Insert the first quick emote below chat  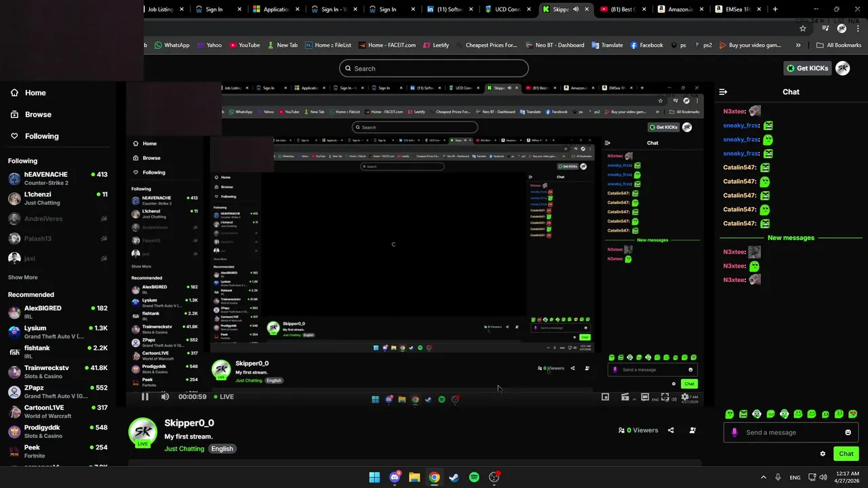(730, 413)
